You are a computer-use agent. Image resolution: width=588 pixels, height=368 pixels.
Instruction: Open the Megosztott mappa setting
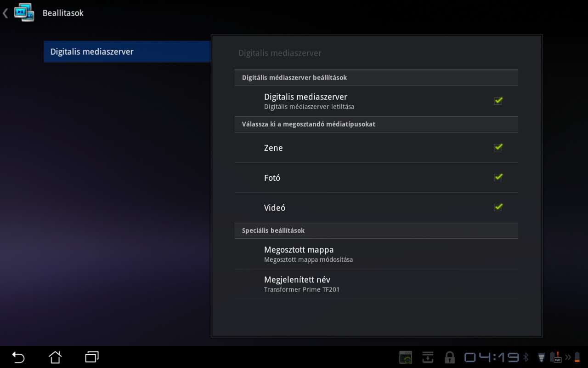(376, 254)
